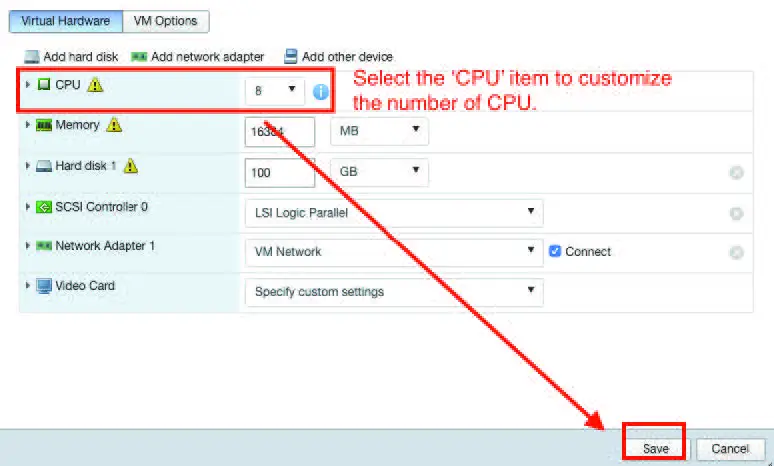Select the Virtual Hardware tab
774x466 pixels.
point(66,21)
